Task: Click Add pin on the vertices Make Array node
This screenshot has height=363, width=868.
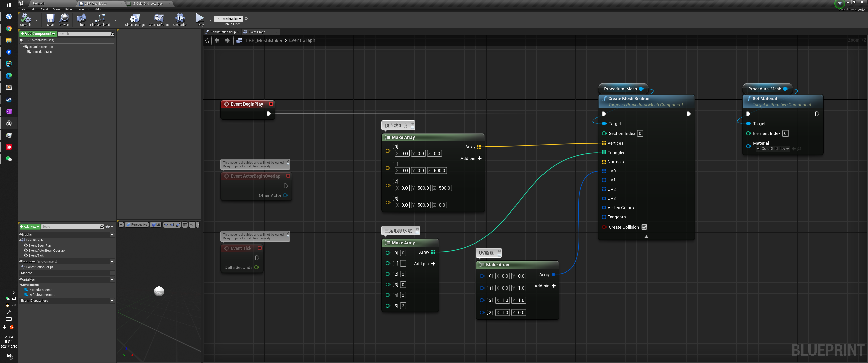Action: click(x=471, y=158)
